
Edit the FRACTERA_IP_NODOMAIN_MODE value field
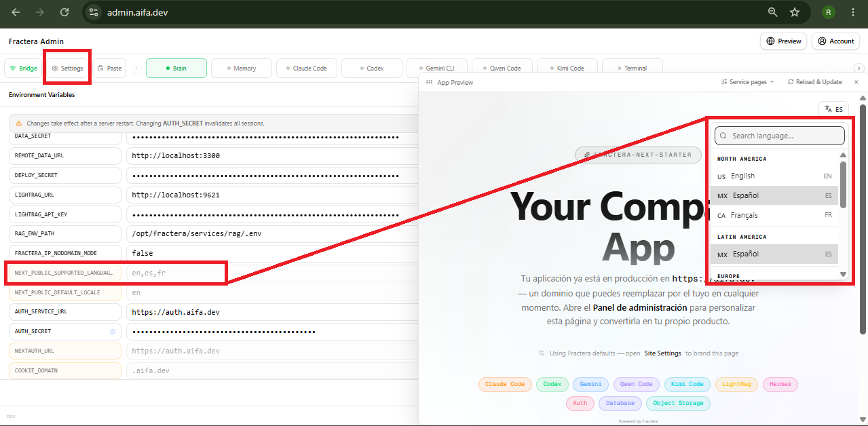[x=271, y=253]
